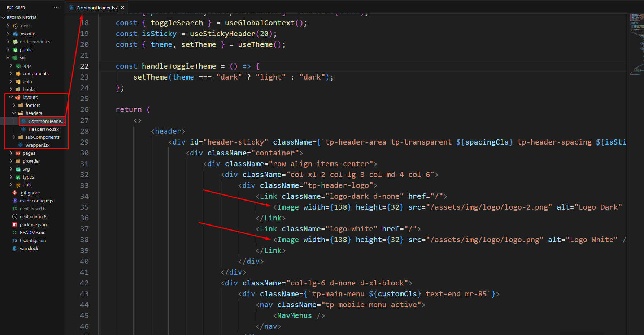Image resolution: width=644 pixels, height=335 pixels.
Task: Click line number 22 in the gutter
Action: 84,66
